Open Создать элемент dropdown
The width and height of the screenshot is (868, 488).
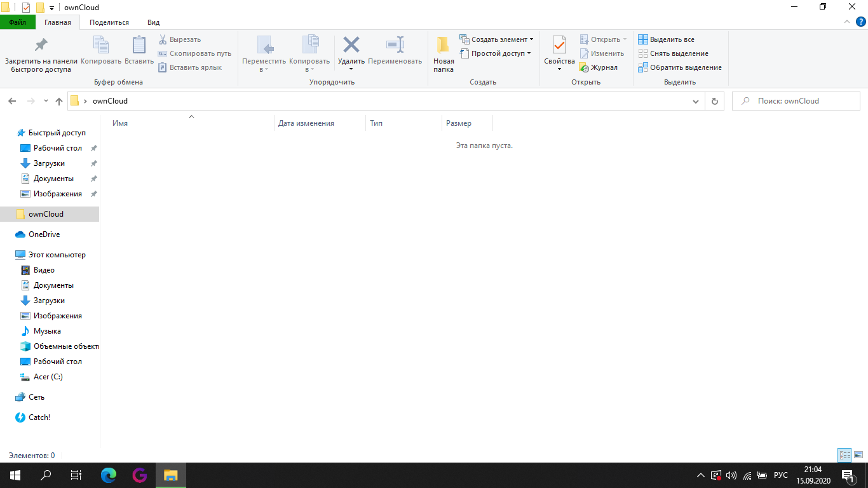click(496, 39)
